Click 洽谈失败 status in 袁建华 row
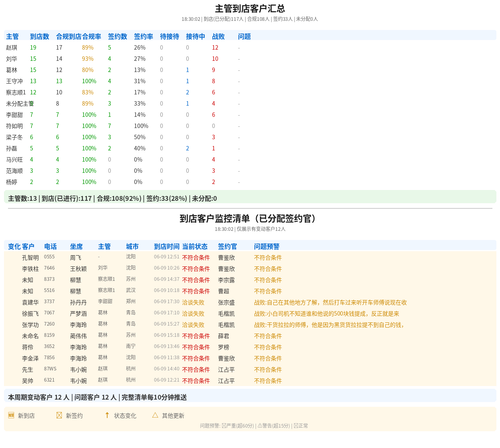 (x=193, y=302)
